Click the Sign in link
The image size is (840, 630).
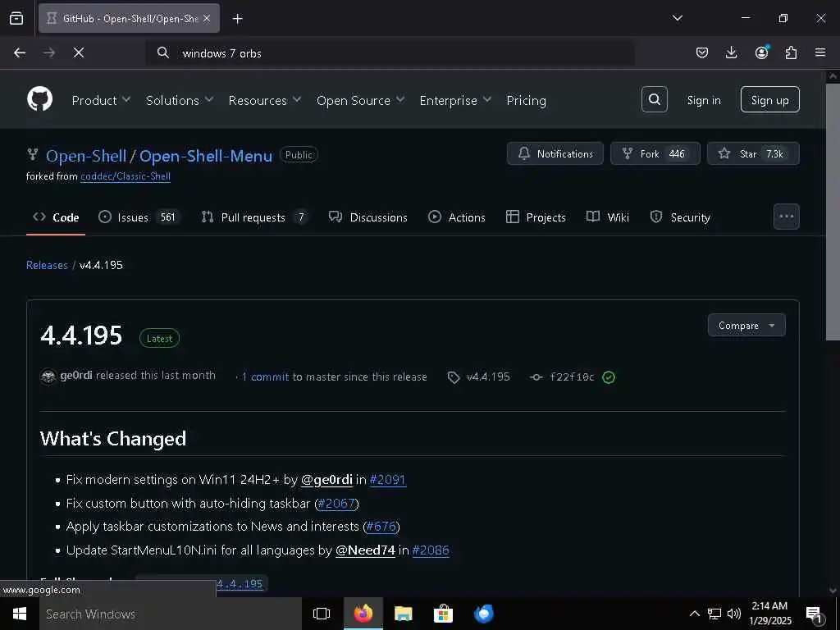tap(703, 100)
